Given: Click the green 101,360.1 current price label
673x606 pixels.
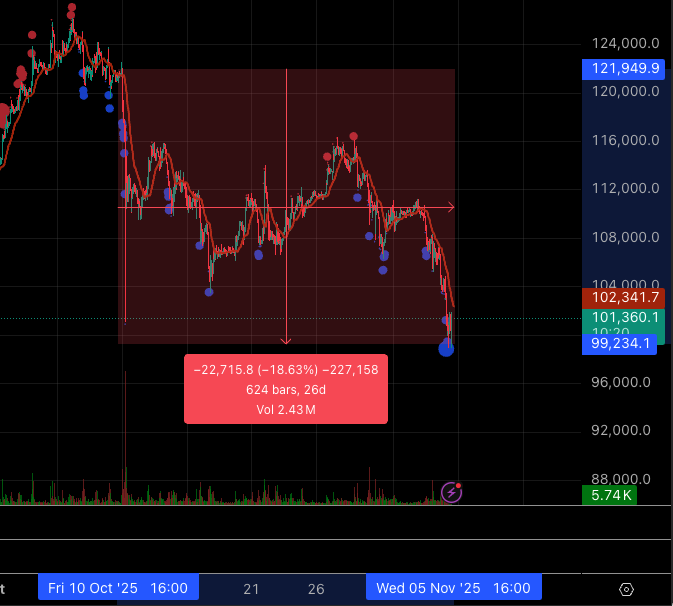Looking at the screenshot, I should 623,318.
